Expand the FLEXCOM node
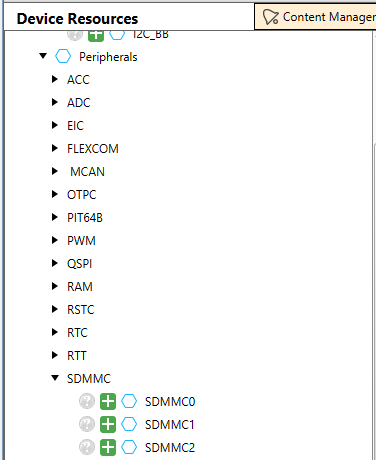The height and width of the screenshot is (460, 376). pyautogui.click(x=55, y=148)
